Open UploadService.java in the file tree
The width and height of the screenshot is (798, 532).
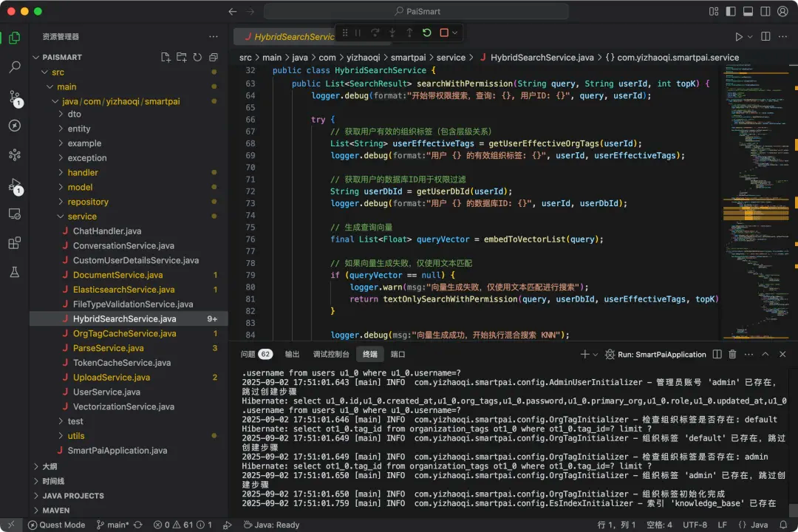click(x=111, y=378)
